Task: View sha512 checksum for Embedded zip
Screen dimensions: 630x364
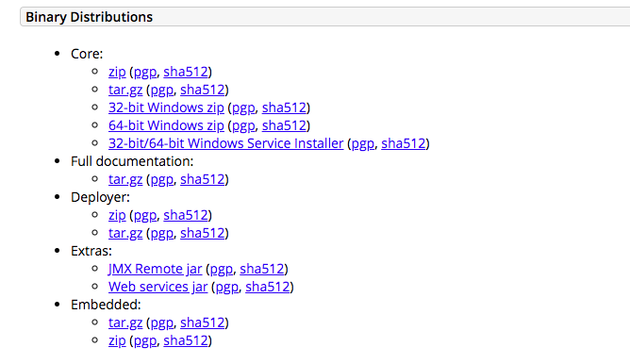Action: click(186, 340)
